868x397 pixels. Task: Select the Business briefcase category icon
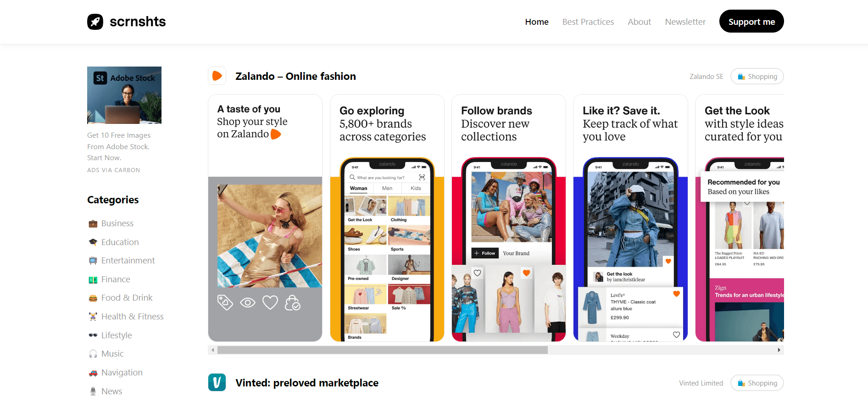pyautogui.click(x=93, y=224)
